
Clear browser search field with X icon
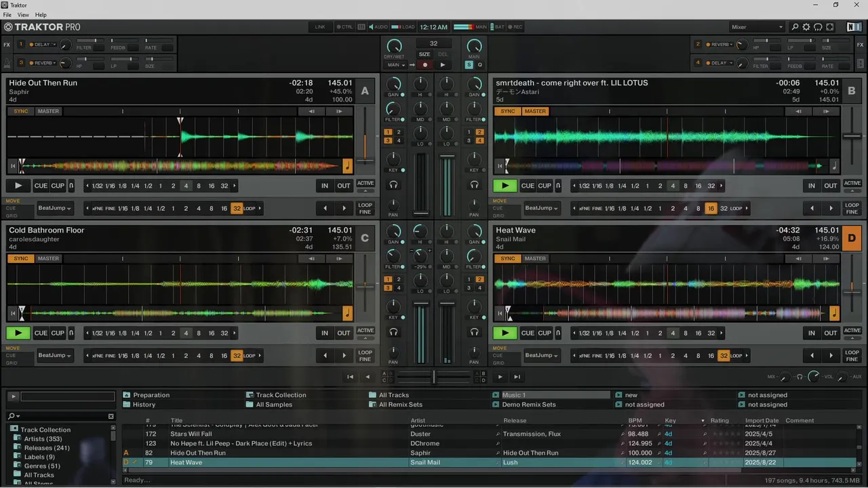tap(111, 416)
